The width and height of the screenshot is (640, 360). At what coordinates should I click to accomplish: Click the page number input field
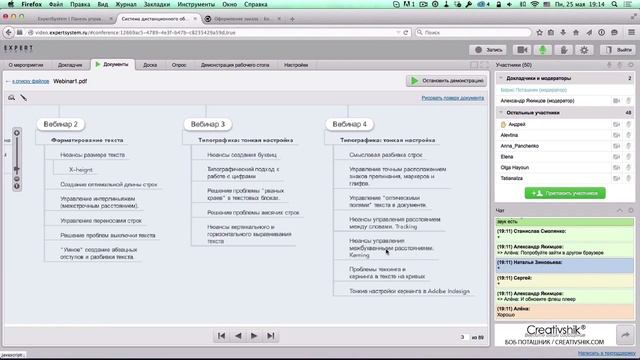(x=463, y=337)
